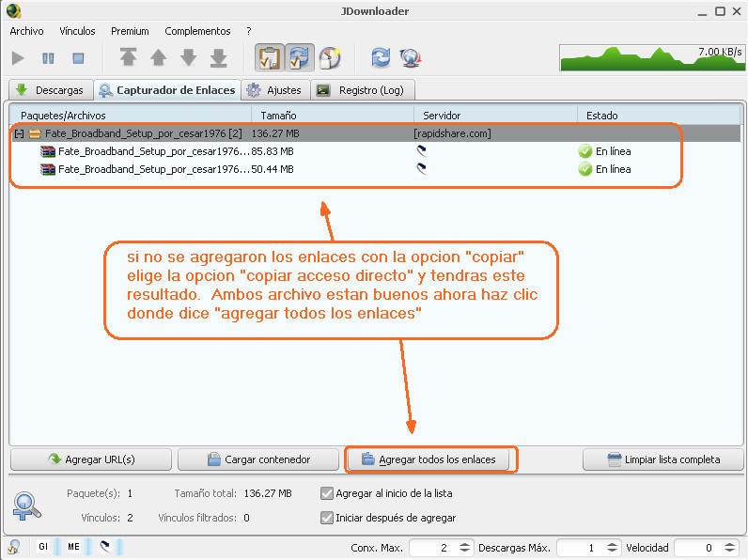Move selection to bottom arrow icon

point(219,57)
